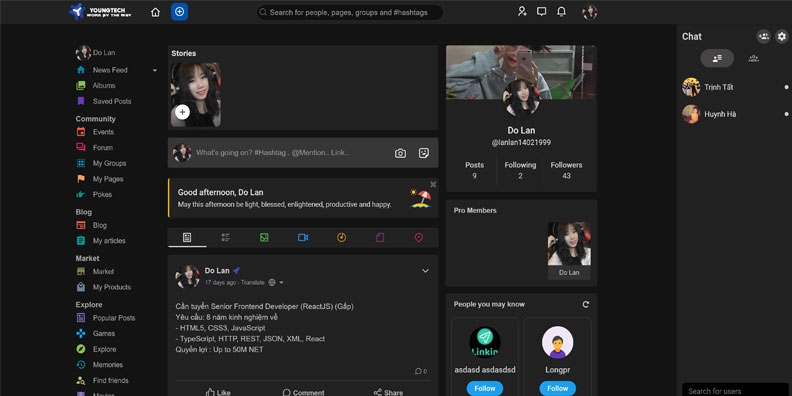Open News Feed in sidebar
792x396 pixels.
pyautogui.click(x=110, y=70)
